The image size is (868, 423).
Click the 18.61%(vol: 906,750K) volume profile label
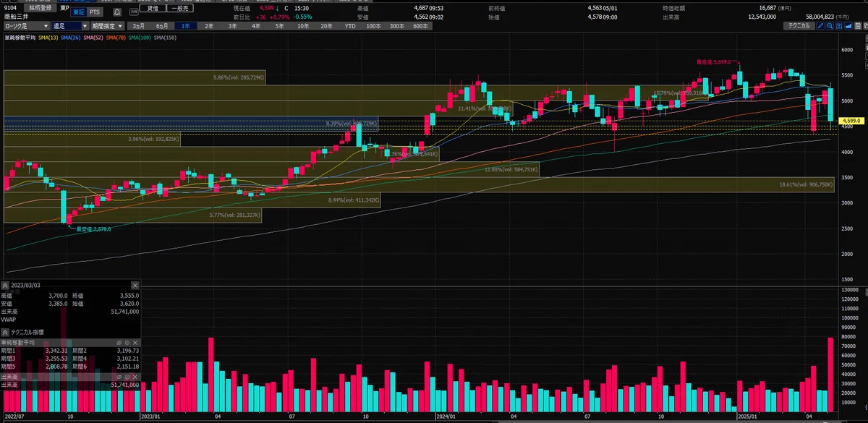pyautogui.click(x=806, y=184)
